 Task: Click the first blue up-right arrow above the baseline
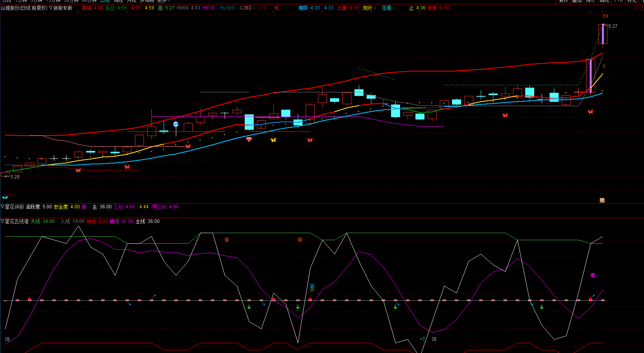point(154,296)
